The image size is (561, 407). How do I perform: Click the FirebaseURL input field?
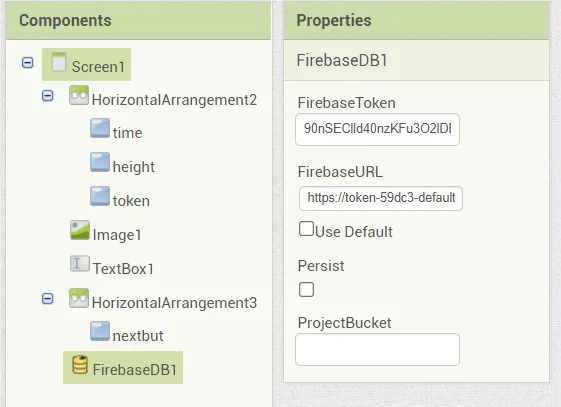(381, 198)
